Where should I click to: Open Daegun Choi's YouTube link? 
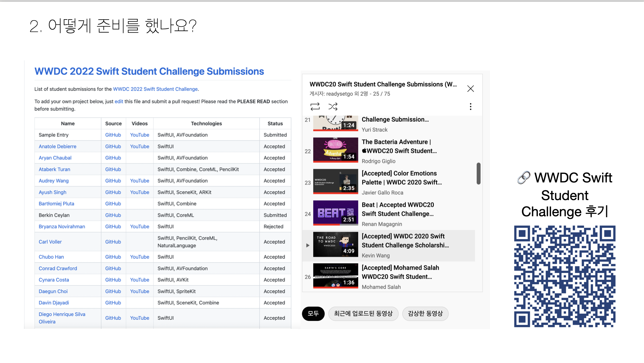click(x=140, y=291)
